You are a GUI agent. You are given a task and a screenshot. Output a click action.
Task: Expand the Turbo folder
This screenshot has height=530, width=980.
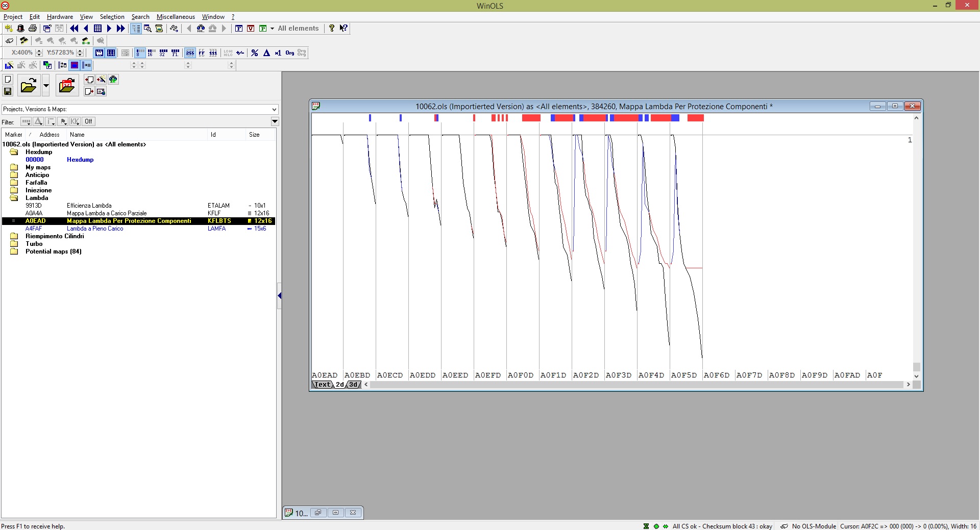point(14,244)
